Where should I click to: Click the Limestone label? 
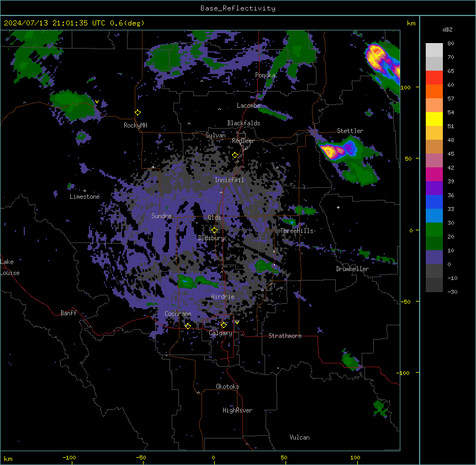[84, 197]
